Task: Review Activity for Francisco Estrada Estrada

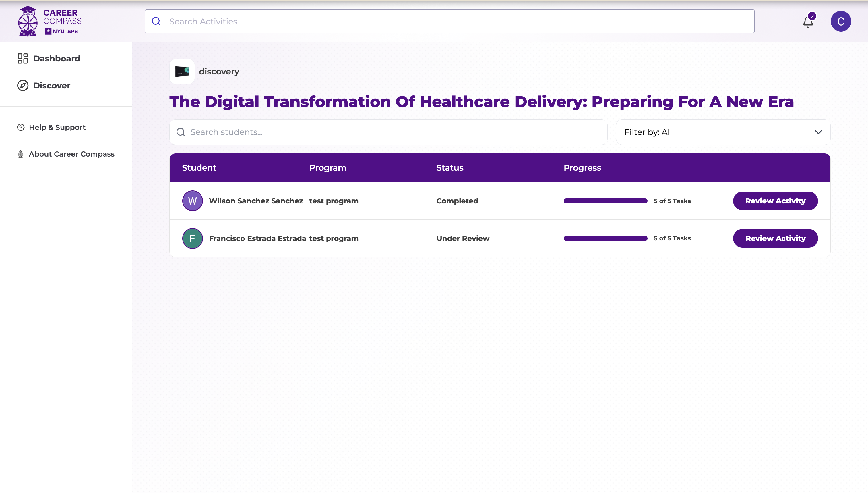Action: [x=775, y=238]
